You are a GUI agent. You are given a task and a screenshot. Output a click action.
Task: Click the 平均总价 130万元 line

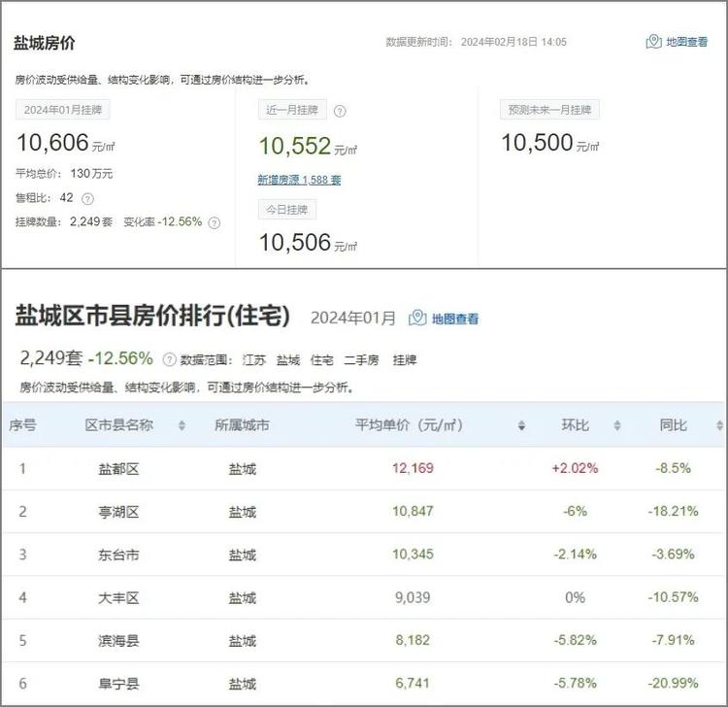(64, 174)
